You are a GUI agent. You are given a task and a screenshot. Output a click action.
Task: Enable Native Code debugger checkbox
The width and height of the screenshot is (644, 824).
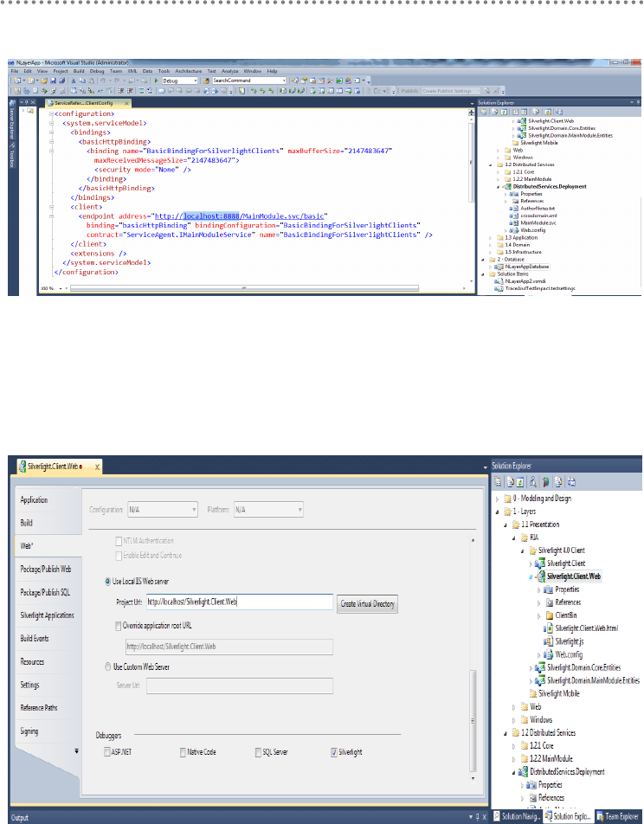(x=183, y=752)
